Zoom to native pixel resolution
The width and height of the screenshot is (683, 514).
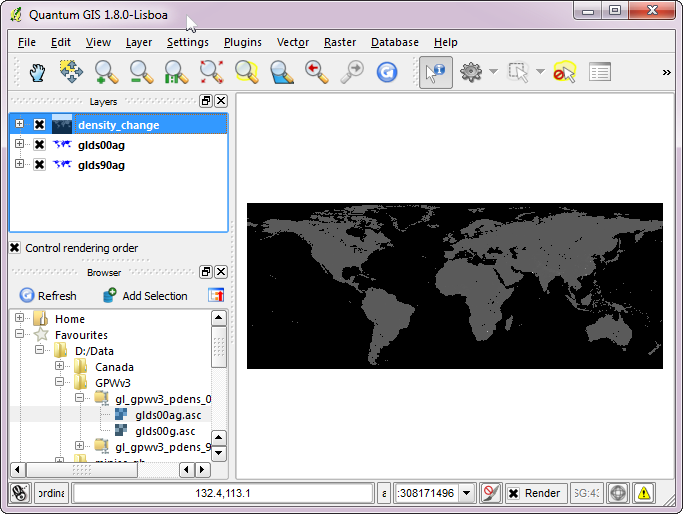(176, 72)
